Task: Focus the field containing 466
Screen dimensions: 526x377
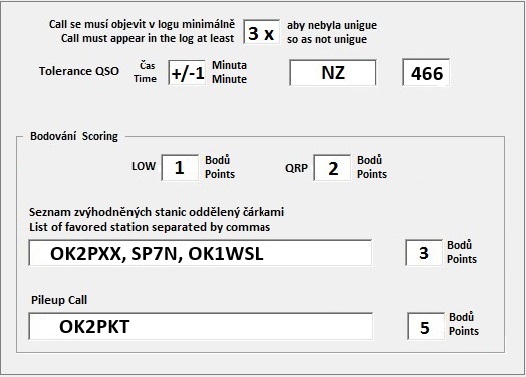Action: [426, 72]
